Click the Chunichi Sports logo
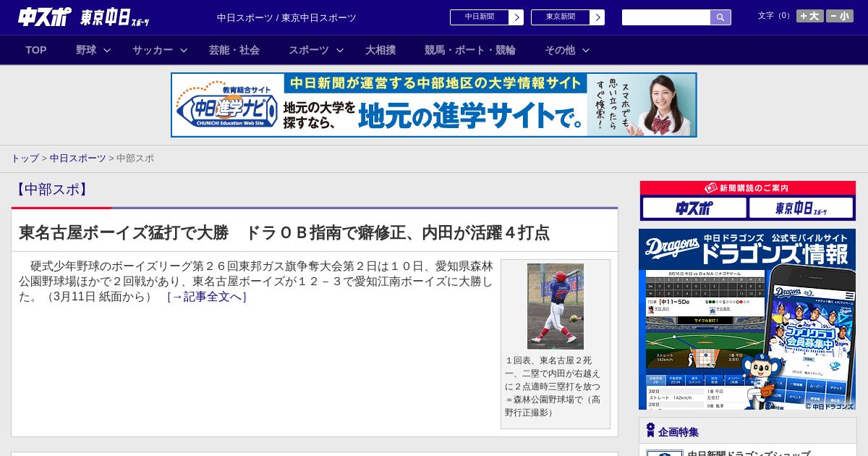The height and width of the screenshot is (456, 868). pyautogui.click(x=44, y=17)
